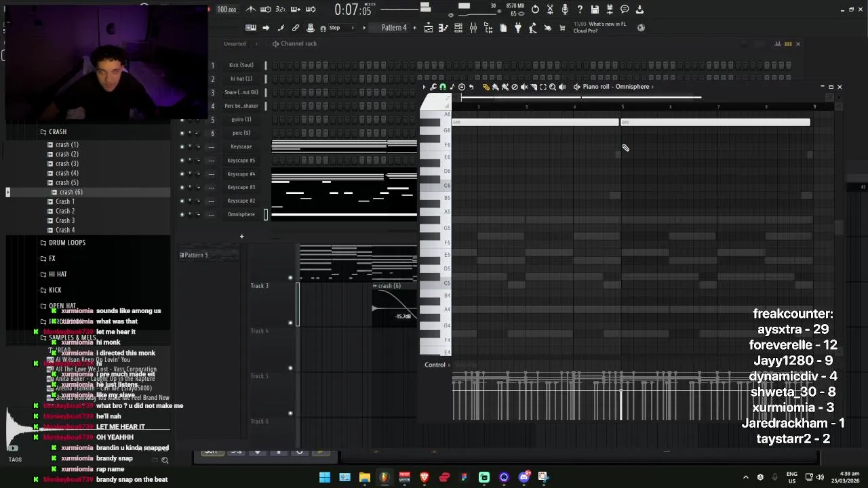This screenshot has width=868, height=488.
Task: Mute the Omnisphere channel LED
Action: [182, 214]
